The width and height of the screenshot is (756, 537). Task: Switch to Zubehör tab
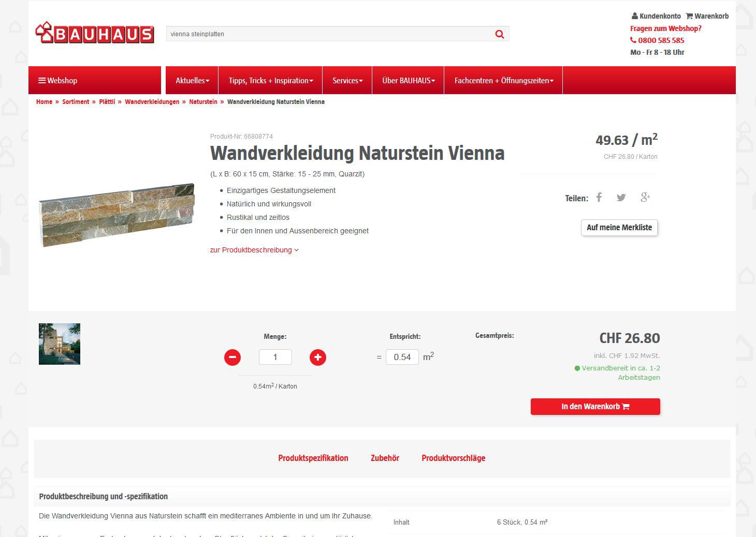(x=385, y=458)
